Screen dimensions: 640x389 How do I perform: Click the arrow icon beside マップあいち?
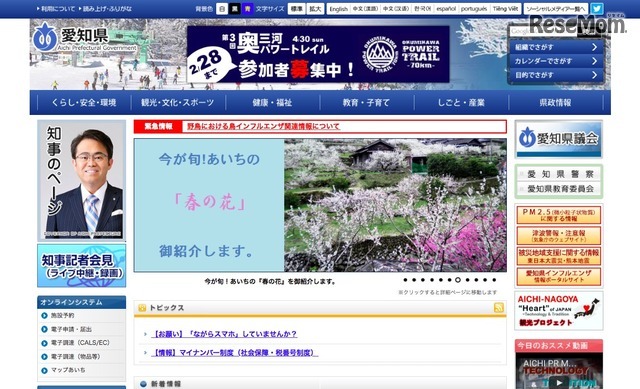(x=44, y=370)
